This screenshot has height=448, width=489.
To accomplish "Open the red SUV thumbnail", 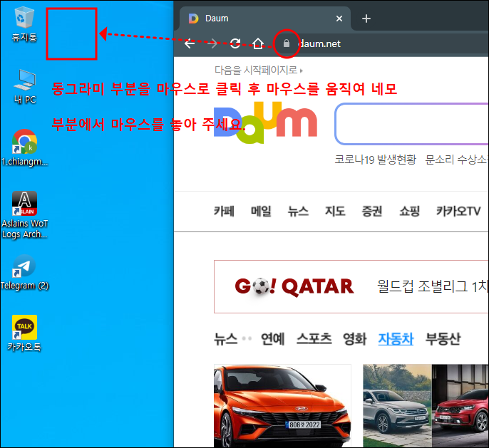I will tap(460, 406).
